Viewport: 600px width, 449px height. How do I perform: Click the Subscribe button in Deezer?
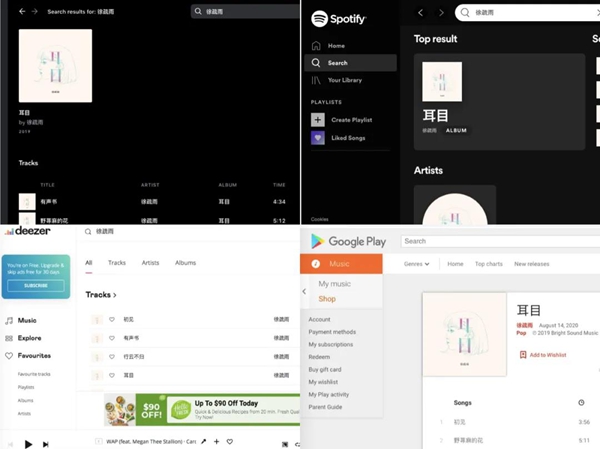pos(36,286)
